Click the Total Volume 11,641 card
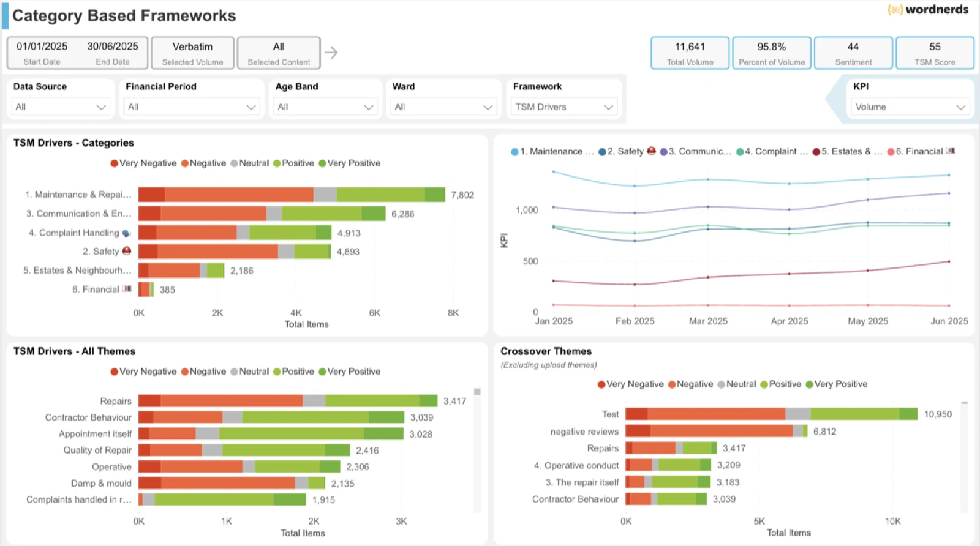Image resolution: width=980 pixels, height=546 pixels. tap(690, 53)
